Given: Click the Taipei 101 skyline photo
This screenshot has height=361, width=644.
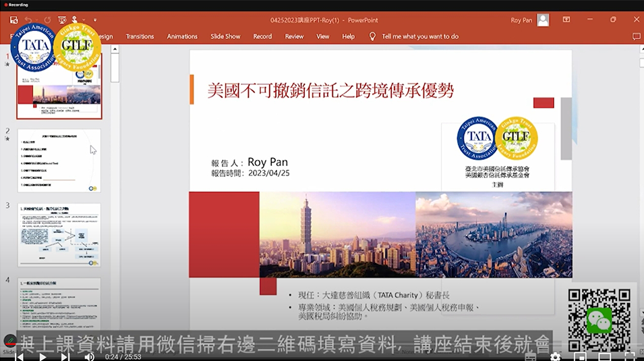Looking at the screenshot, I should [x=337, y=234].
